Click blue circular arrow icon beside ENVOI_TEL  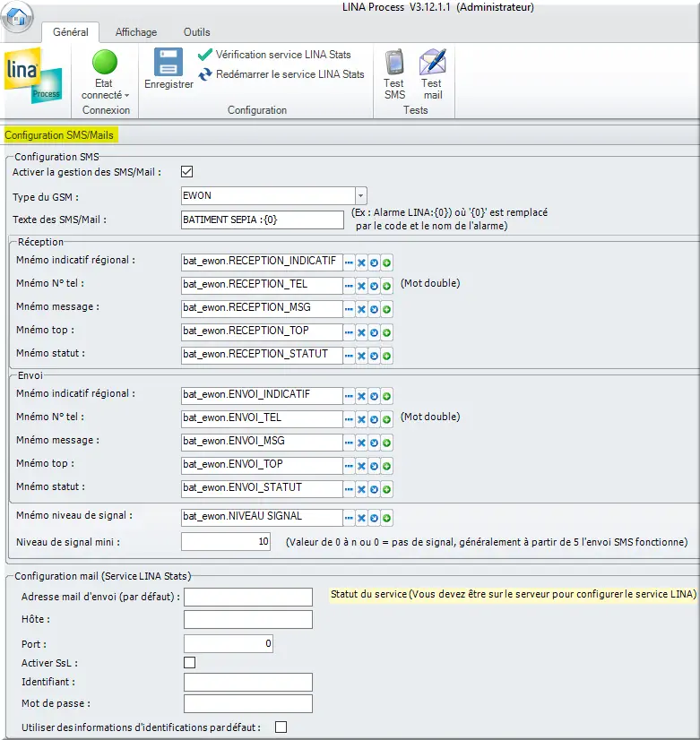374,419
